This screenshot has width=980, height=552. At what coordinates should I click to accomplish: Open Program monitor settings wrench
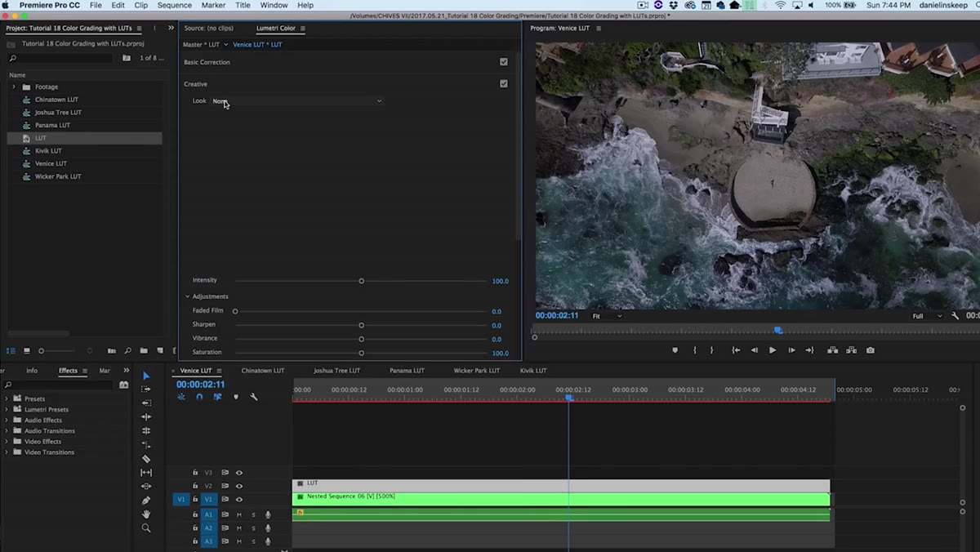click(x=955, y=316)
